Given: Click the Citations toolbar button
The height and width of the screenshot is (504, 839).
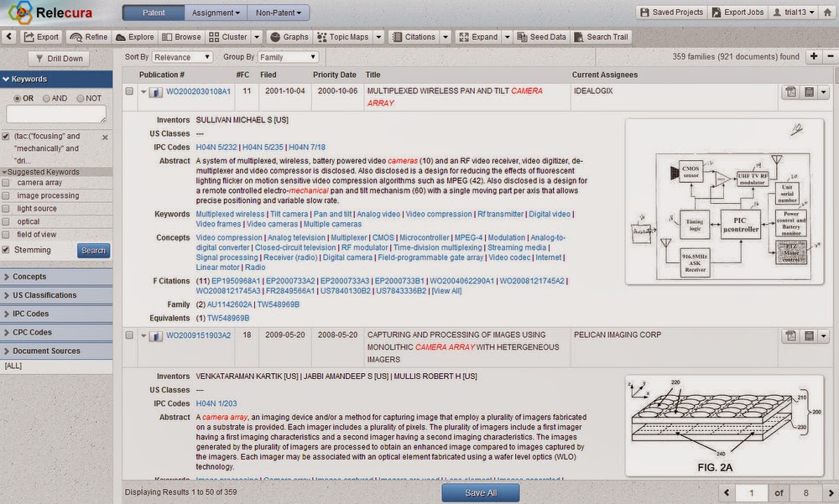Looking at the screenshot, I should click(x=414, y=37).
